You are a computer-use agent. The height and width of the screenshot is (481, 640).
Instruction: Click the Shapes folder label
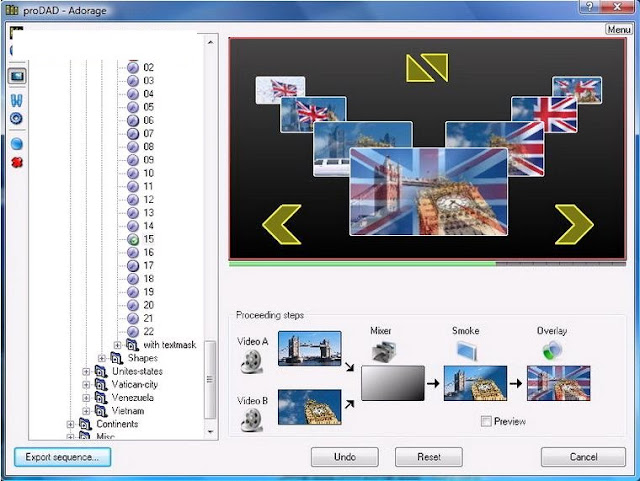(x=142, y=358)
